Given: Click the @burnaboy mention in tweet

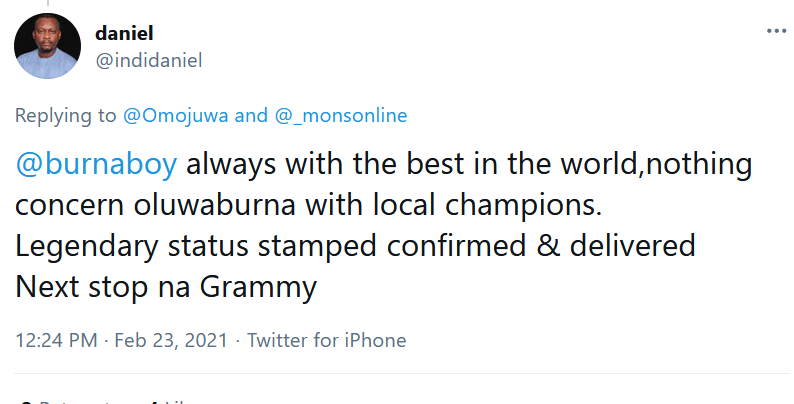Looking at the screenshot, I should 96,164.
